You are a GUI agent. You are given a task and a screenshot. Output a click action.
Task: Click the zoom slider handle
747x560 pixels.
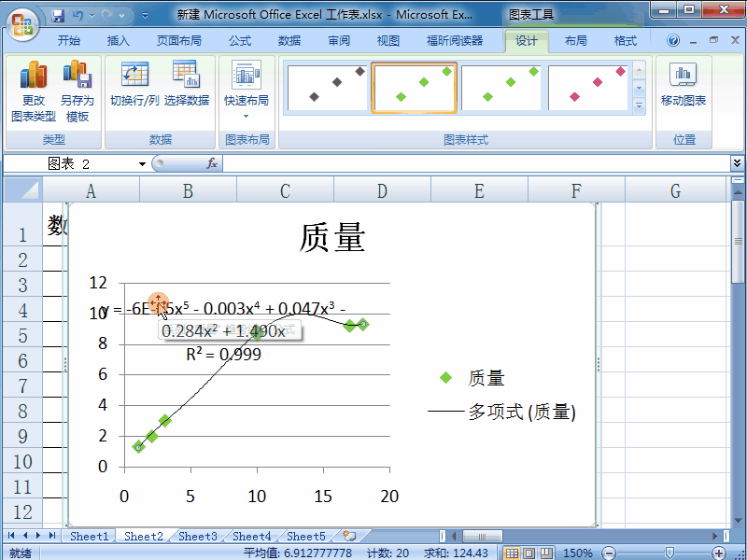669,553
